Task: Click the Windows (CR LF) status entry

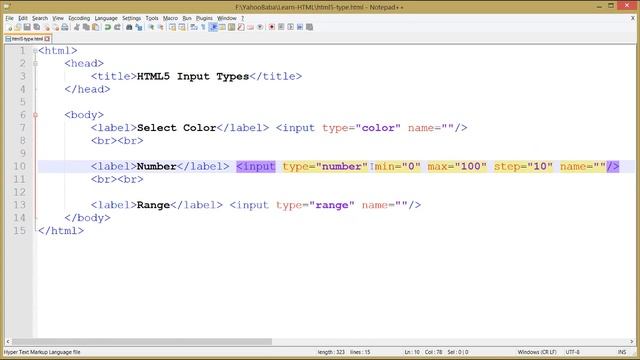Action: (x=537, y=352)
